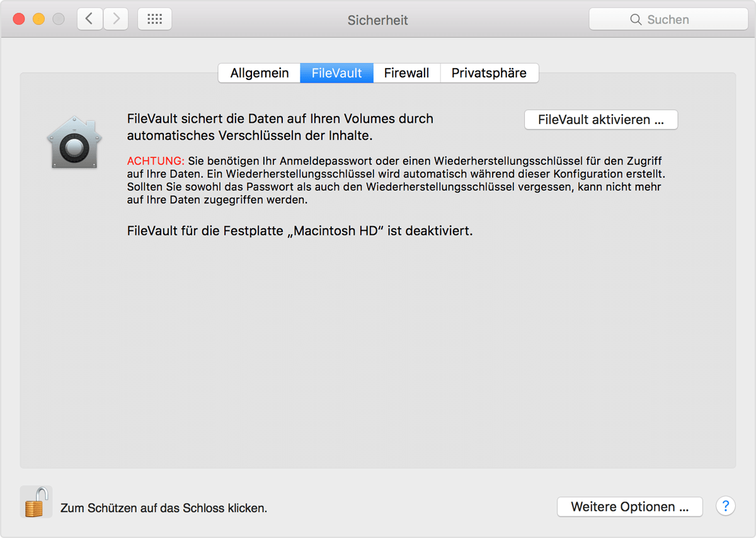
Task: Click the lock icon to prevent changes
Action: [36, 501]
